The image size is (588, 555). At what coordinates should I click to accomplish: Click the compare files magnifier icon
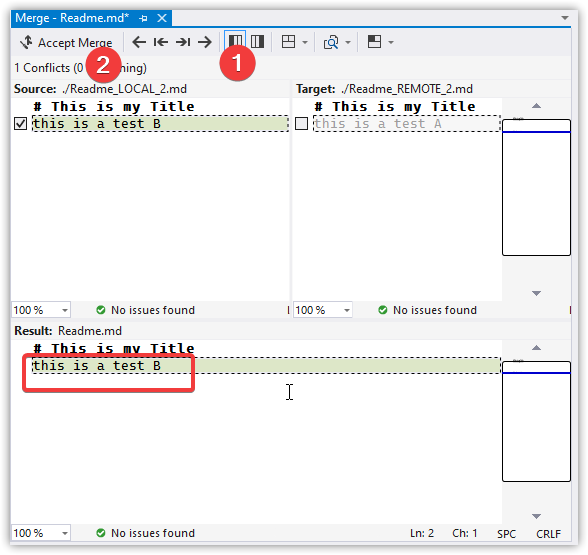pyautogui.click(x=331, y=42)
